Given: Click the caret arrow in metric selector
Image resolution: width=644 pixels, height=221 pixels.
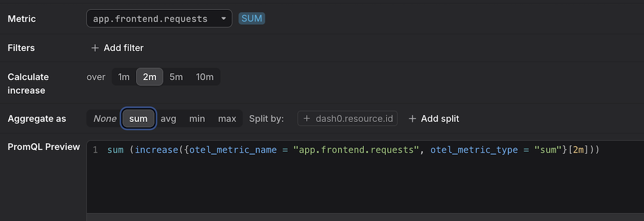Looking at the screenshot, I should [x=223, y=19].
